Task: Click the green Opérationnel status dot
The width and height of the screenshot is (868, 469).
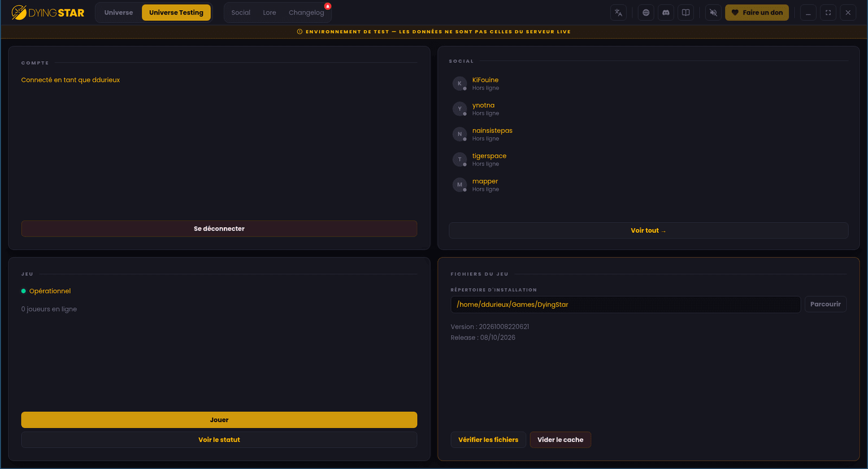Action: click(x=24, y=291)
